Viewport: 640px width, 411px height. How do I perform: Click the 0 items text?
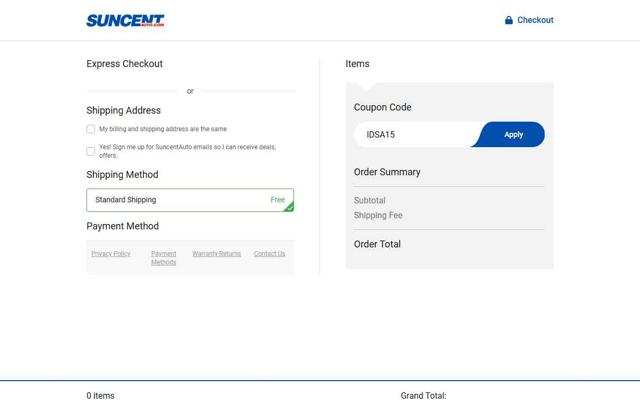pos(100,395)
